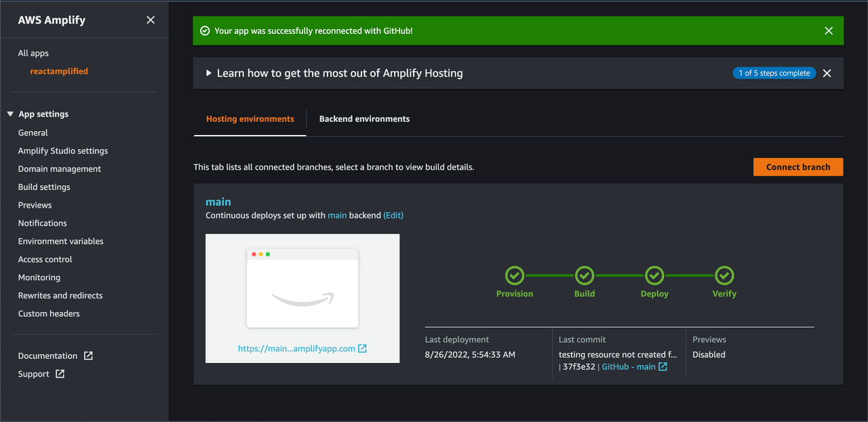Open Custom headers
Image resolution: width=868 pixels, height=422 pixels.
49,313
